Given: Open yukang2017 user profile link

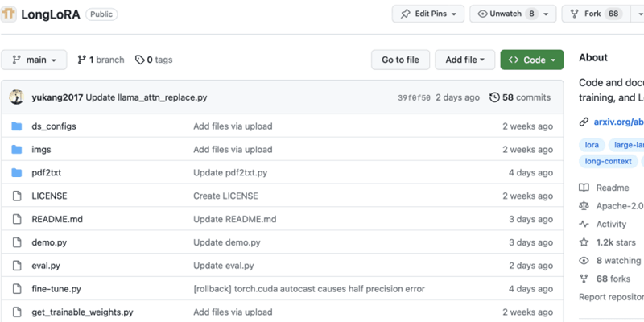Looking at the screenshot, I should click(57, 97).
